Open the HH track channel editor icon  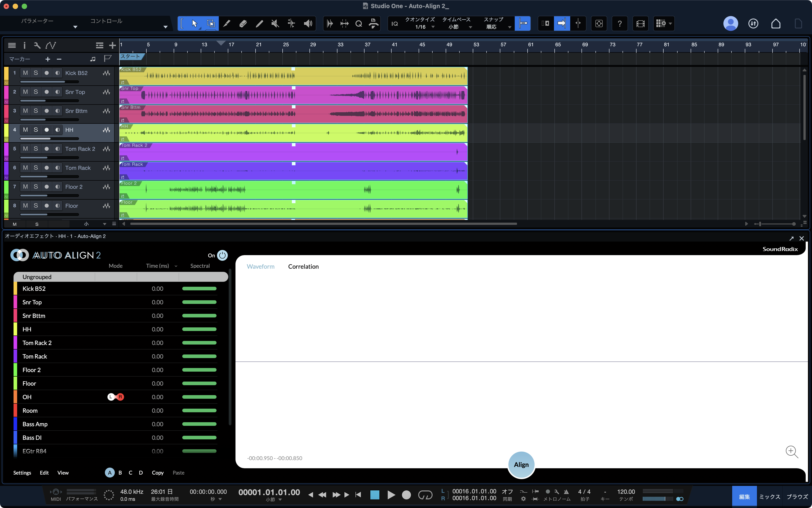coord(106,130)
